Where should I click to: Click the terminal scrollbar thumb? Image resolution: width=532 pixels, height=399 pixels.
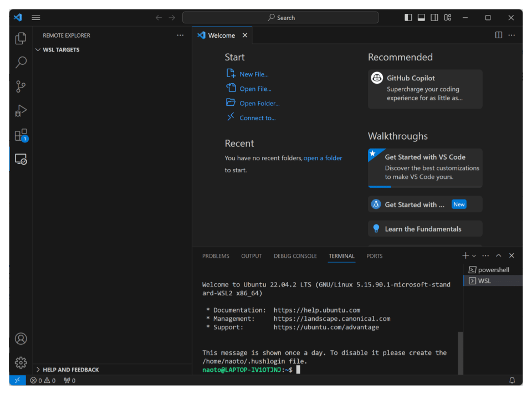(461, 353)
